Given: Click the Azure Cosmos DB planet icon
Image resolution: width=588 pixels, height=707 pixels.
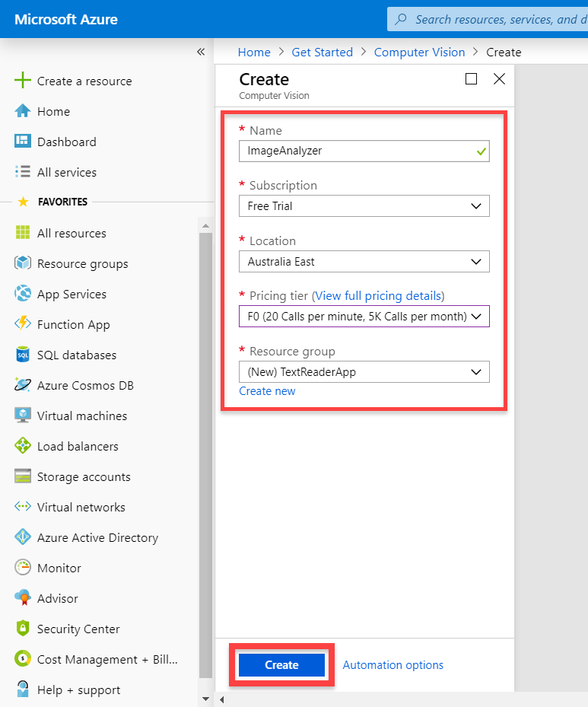Looking at the screenshot, I should (x=23, y=384).
